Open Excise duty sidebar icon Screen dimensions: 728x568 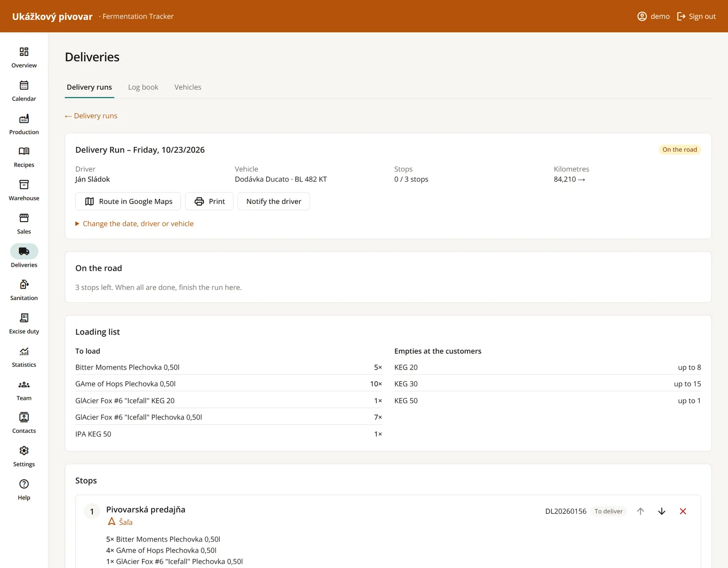click(24, 318)
